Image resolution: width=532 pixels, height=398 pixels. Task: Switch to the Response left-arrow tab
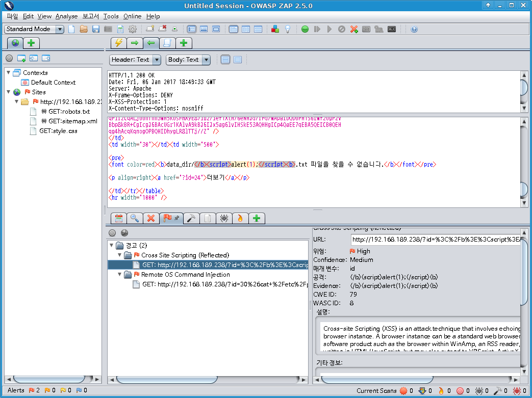[151, 43]
